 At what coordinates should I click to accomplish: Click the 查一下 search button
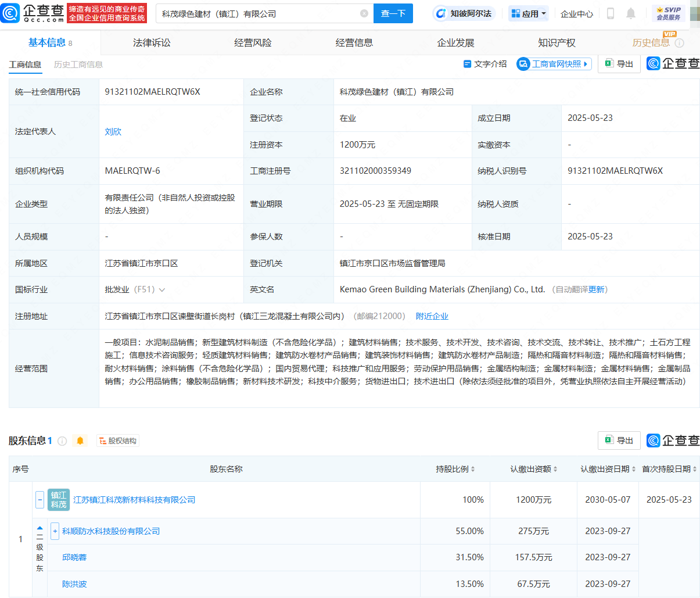(393, 13)
